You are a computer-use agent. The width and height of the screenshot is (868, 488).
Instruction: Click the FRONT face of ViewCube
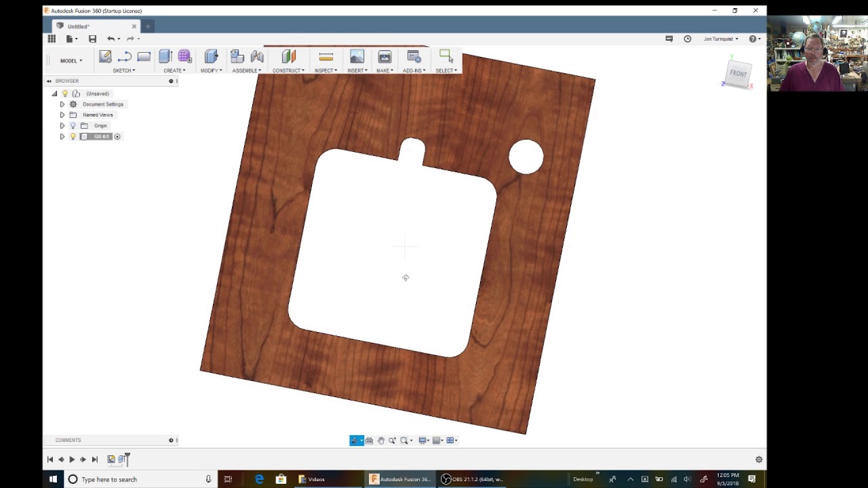tap(738, 73)
